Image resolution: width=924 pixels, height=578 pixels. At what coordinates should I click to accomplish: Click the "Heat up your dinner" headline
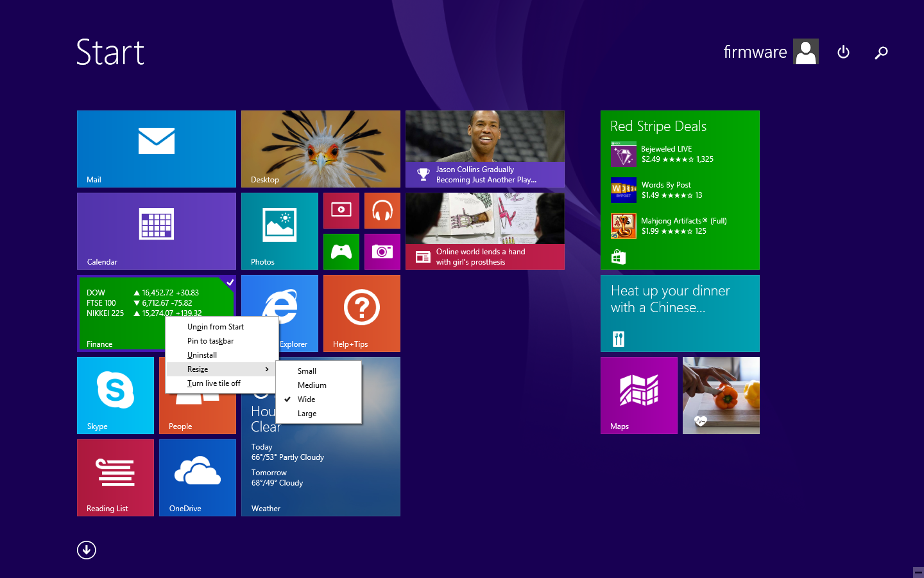[671, 299]
